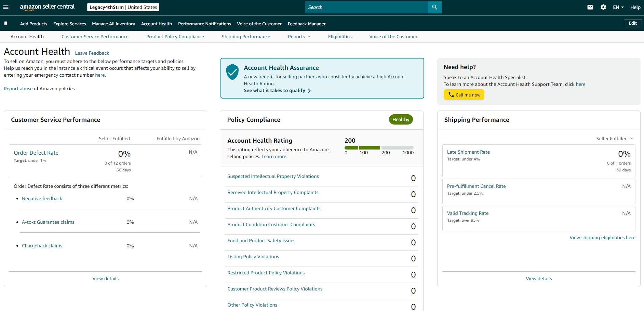Open Listing Policy Violations

253,257
